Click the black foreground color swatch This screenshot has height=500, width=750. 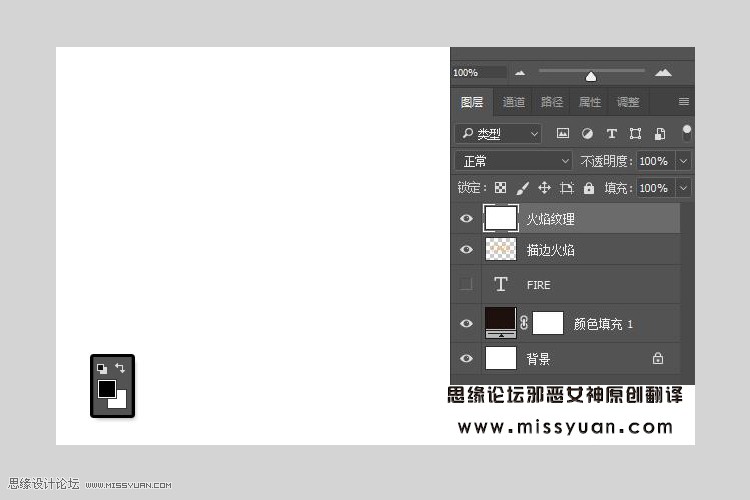[106, 389]
